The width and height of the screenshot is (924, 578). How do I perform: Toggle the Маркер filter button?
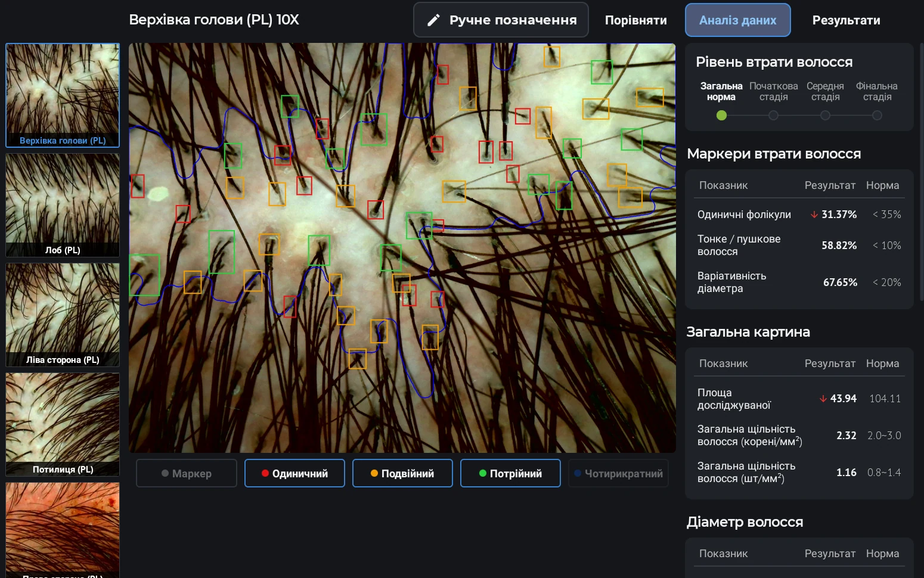click(187, 473)
